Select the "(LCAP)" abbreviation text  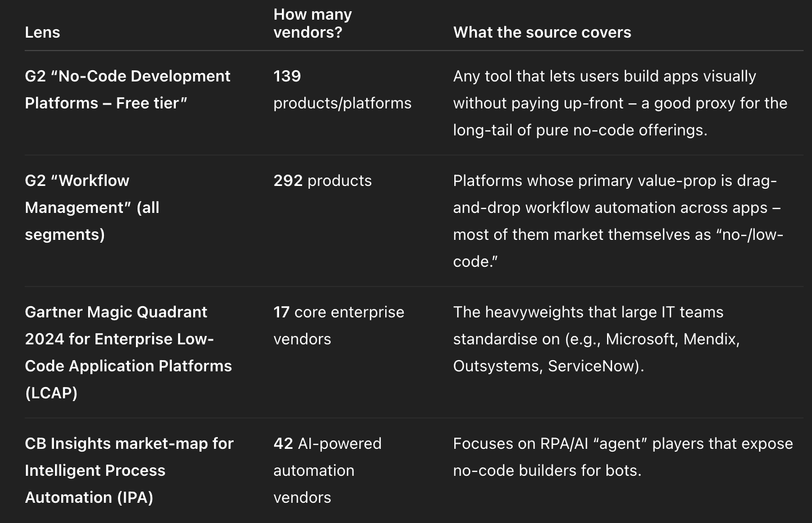51,393
